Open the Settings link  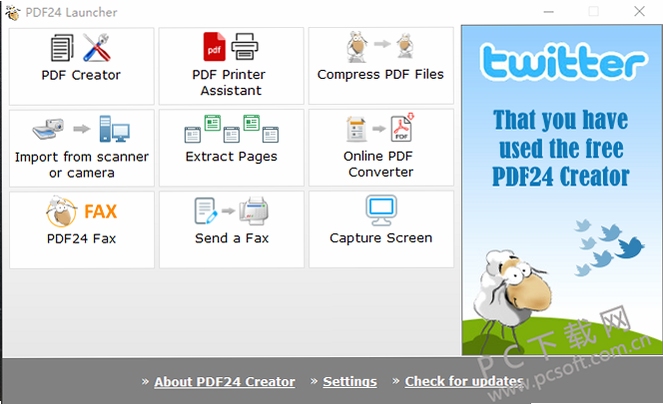point(350,382)
